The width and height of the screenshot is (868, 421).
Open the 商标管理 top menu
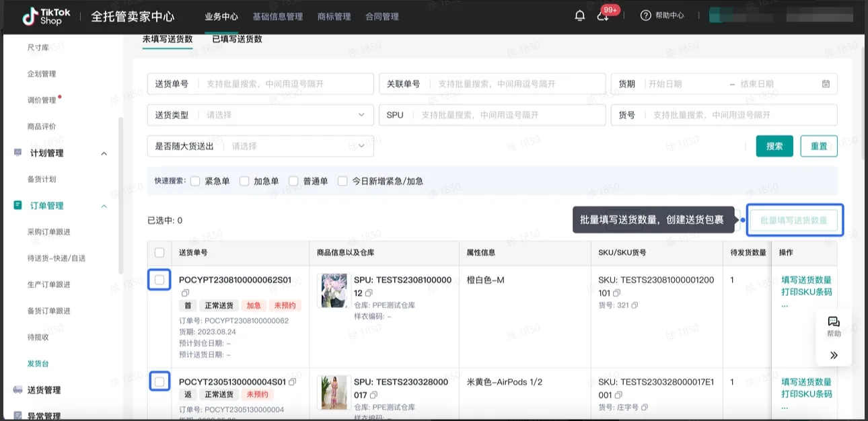[334, 17]
